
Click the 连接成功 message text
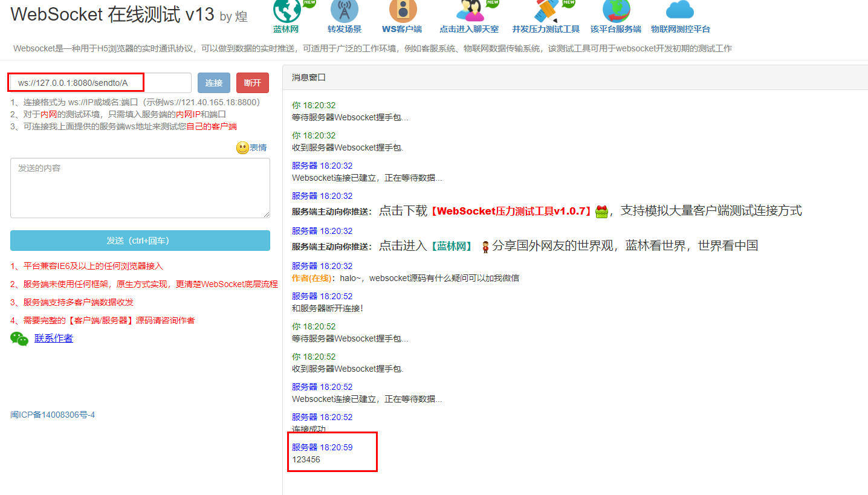click(309, 429)
